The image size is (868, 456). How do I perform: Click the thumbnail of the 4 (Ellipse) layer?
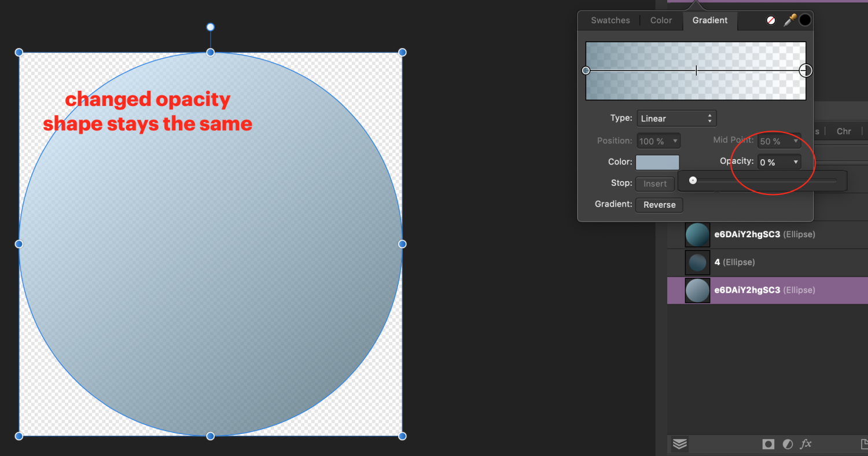(697, 262)
